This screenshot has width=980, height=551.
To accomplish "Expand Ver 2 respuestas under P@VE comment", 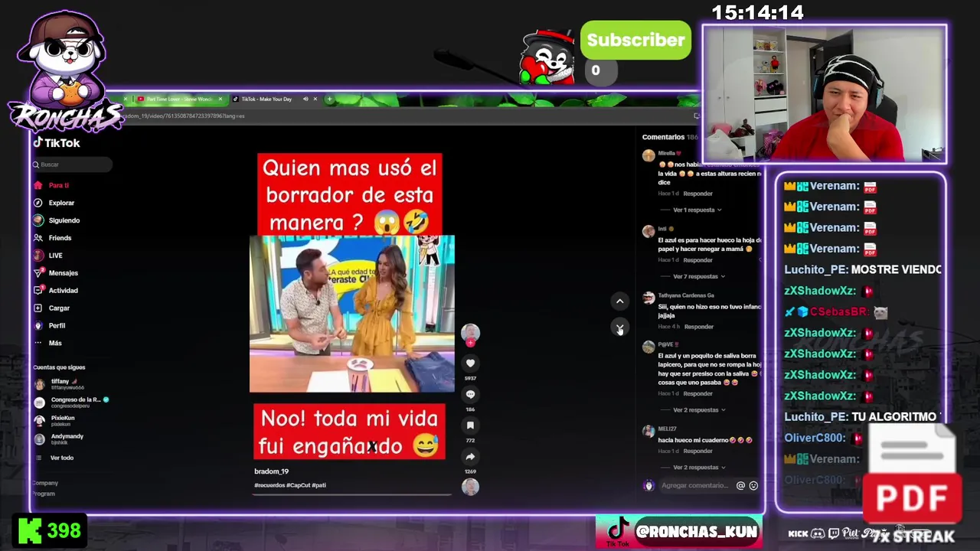I will [x=699, y=410].
